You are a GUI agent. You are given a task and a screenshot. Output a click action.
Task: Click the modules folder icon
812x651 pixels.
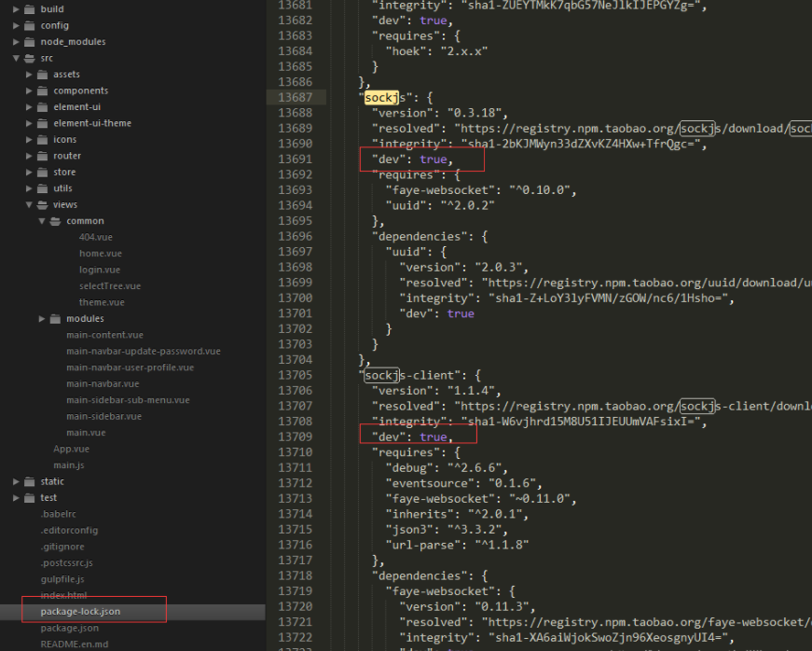pos(55,319)
